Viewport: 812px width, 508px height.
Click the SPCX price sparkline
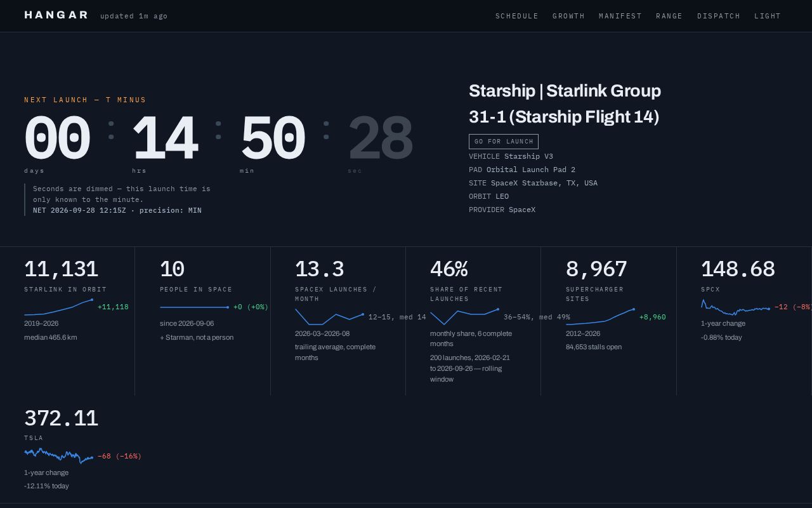[x=735, y=307]
